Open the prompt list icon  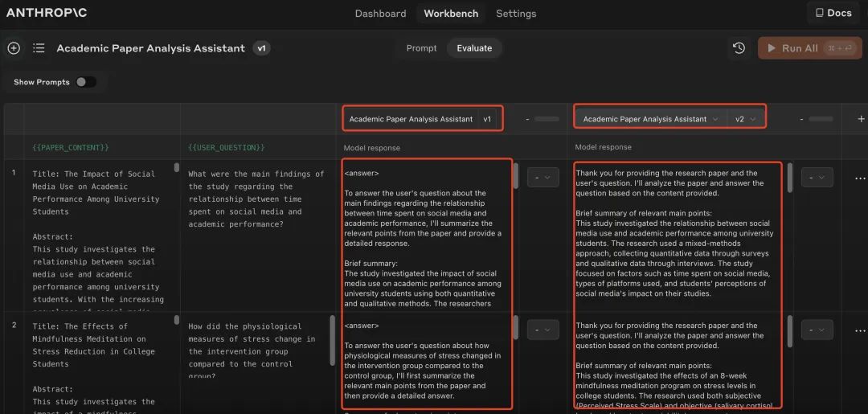tap(39, 48)
